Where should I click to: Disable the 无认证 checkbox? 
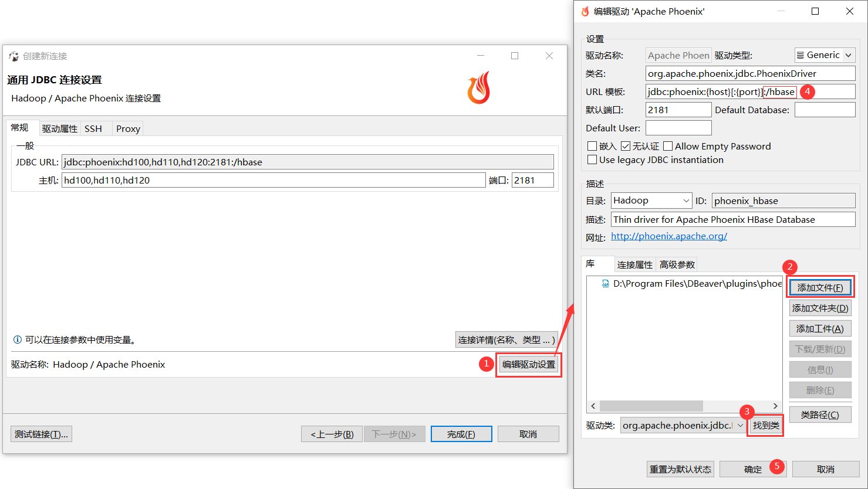[626, 146]
